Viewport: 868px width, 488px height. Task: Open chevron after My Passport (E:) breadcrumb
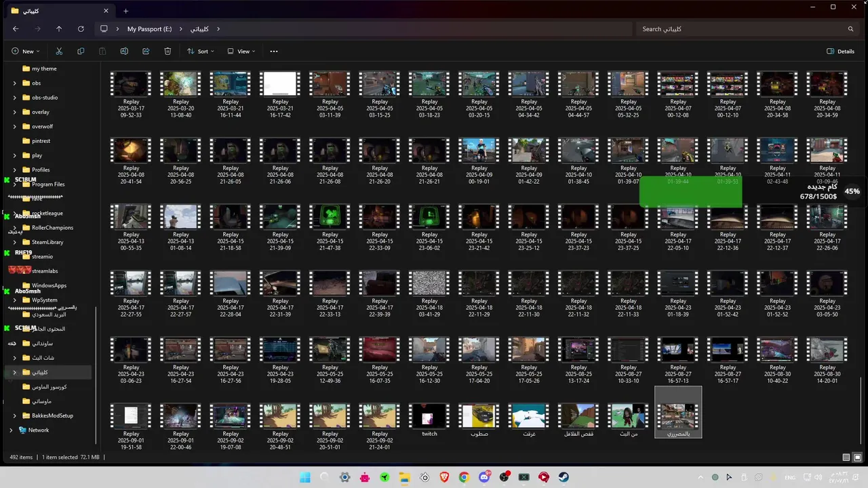(x=180, y=29)
